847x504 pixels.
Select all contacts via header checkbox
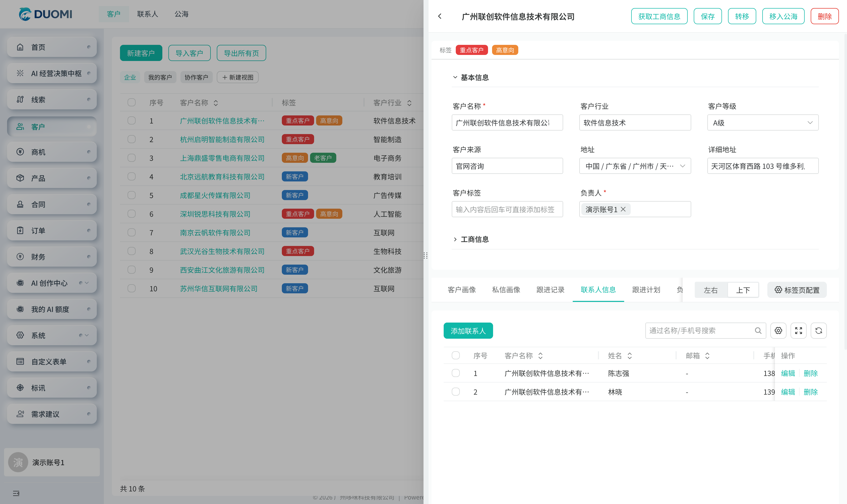pos(456,355)
